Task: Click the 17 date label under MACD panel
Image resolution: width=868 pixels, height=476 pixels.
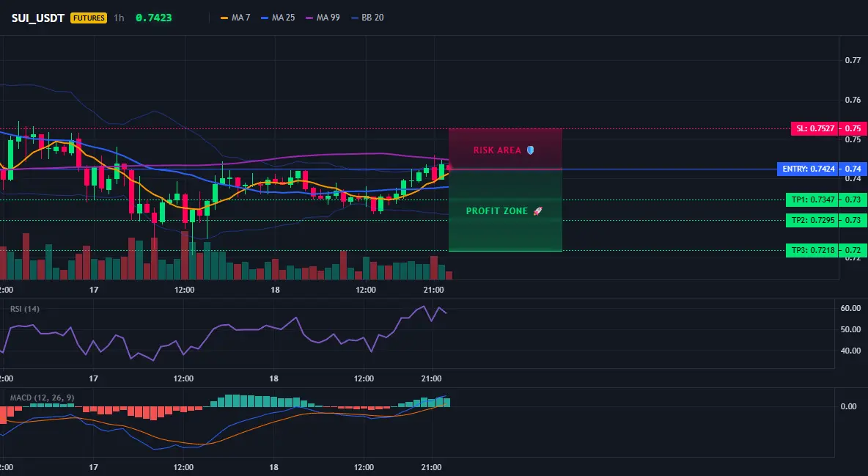Action: pyautogui.click(x=94, y=467)
